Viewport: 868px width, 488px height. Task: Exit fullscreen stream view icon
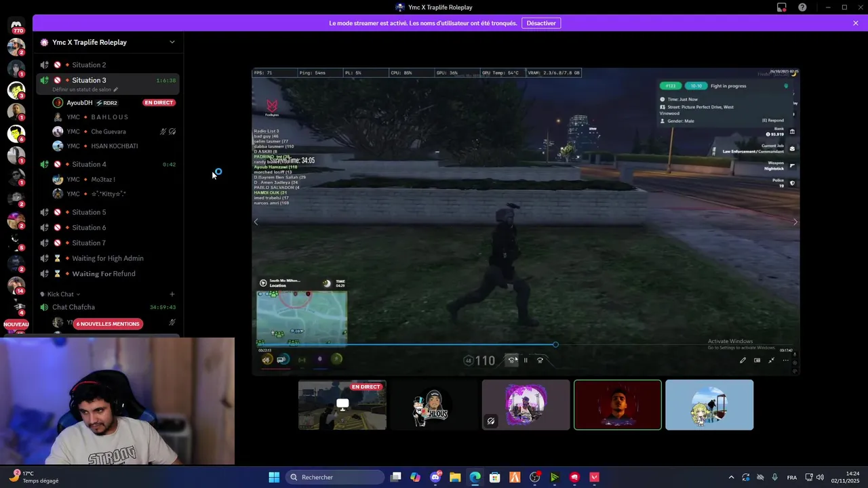tap(772, 360)
